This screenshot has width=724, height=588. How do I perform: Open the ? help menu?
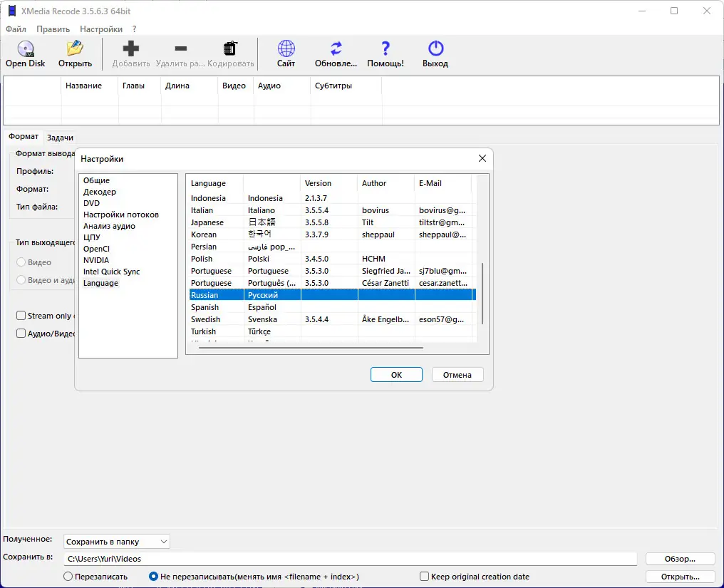point(135,29)
